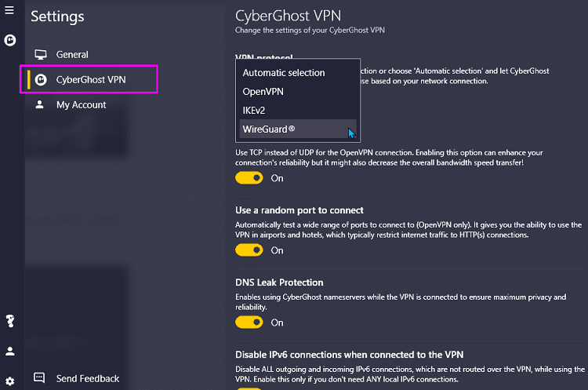Click the 'Use a random port to connect' heading

pyautogui.click(x=299, y=210)
